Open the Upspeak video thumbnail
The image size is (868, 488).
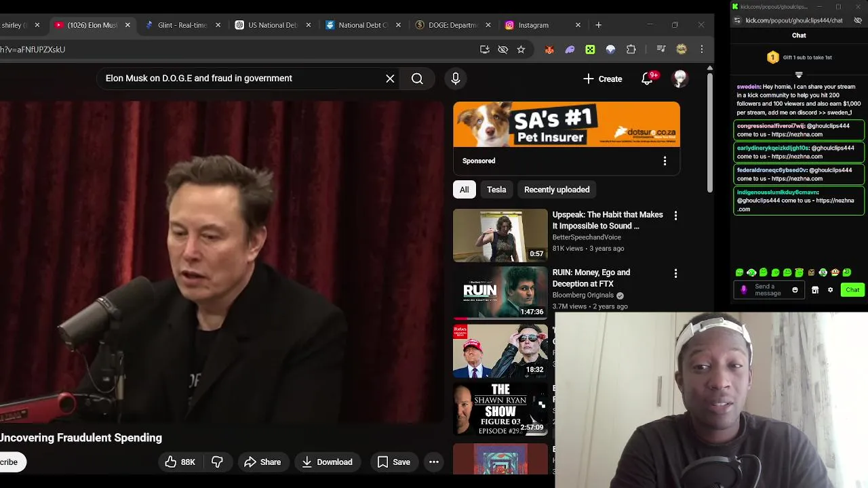(x=500, y=235)
